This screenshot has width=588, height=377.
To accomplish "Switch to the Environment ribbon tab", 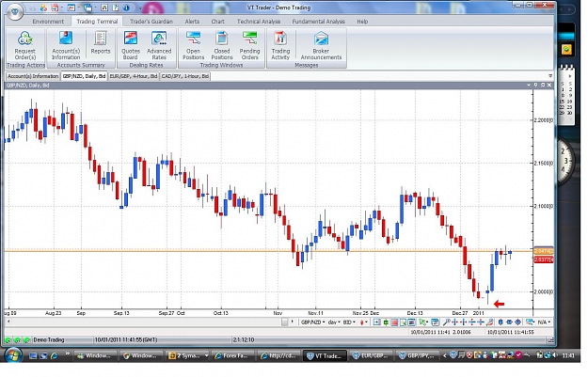I will pyautogui.click(x=48, y=22).
